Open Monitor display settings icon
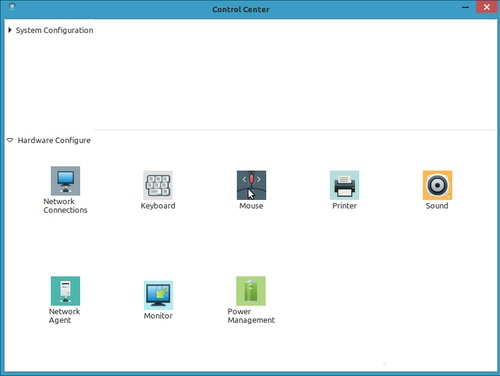 tap(158, 295)
